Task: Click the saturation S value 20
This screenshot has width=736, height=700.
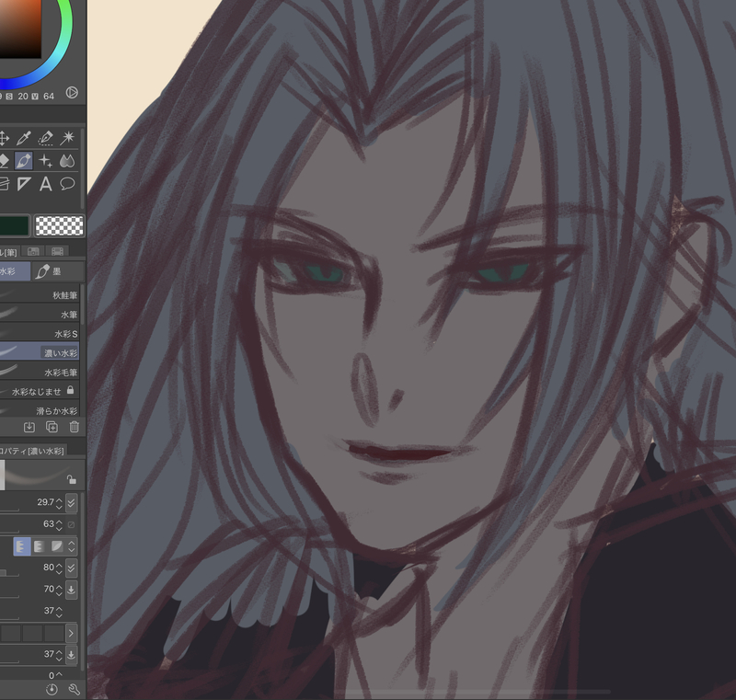Action: [22, 97]
